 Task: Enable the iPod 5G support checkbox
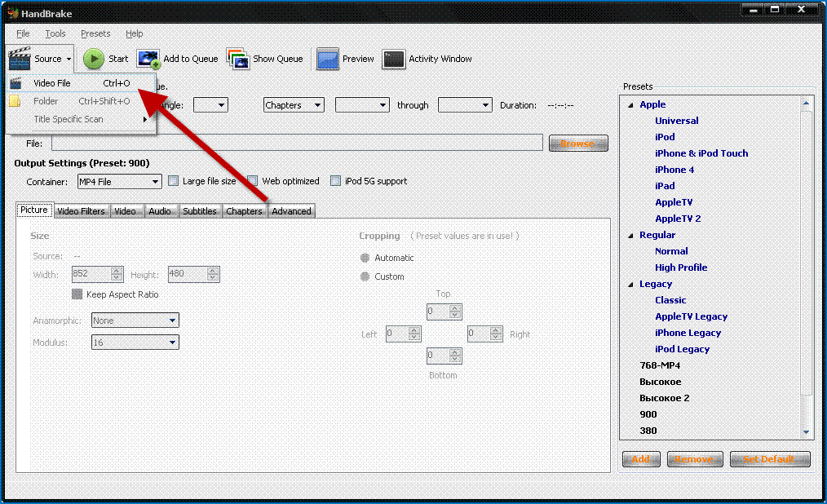(x=335, y=181)
